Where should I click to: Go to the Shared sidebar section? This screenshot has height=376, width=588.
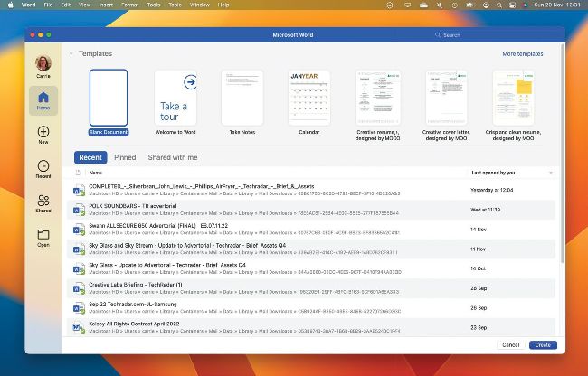(x=43, y=203)
